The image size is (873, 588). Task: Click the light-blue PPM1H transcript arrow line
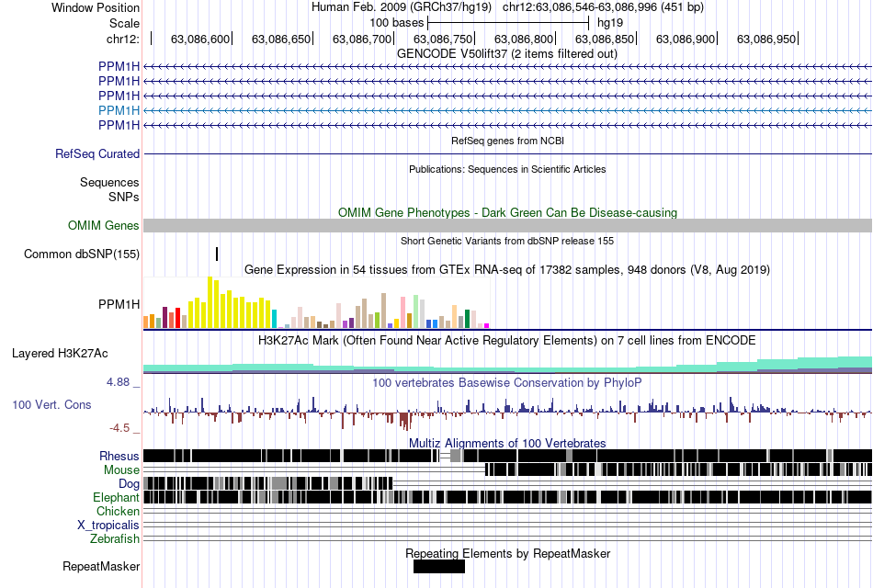(x=508, y=110)
